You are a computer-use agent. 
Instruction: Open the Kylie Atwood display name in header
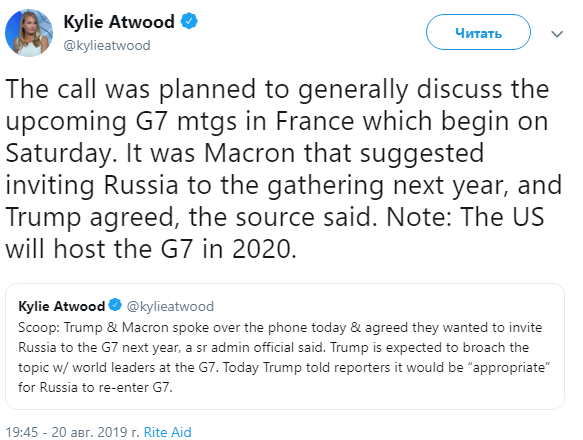pos(119,22)
